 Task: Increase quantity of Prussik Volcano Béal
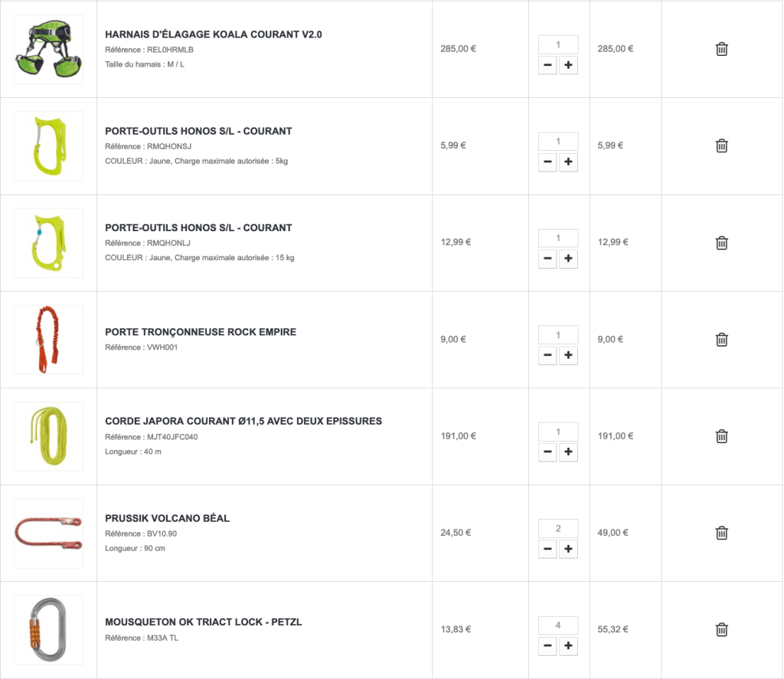pyautogui.click(x=568, y=549)
